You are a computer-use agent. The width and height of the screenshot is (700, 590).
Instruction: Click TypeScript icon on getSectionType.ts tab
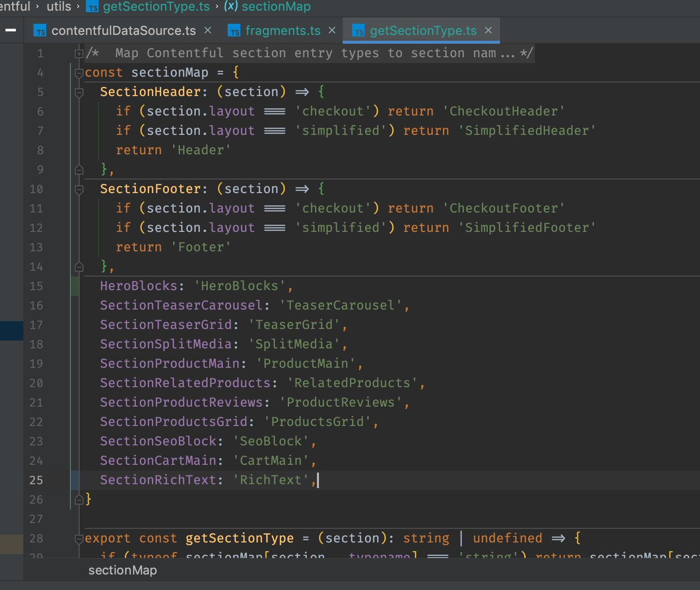(x=358, y=31)
